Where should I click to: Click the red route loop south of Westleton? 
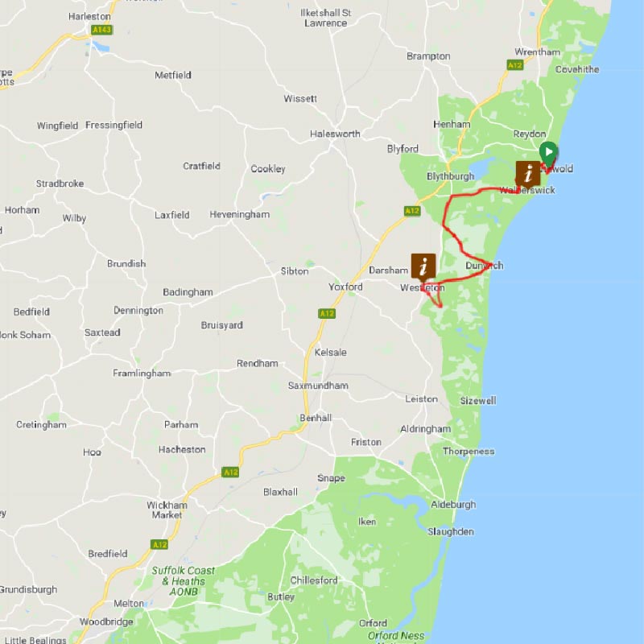(434, 295)
